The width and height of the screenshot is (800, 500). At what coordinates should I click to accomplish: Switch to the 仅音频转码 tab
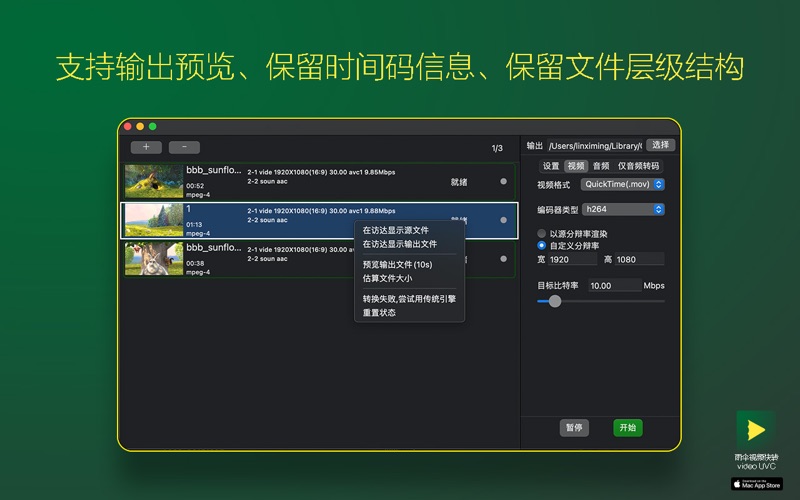click(x=638, y=166)
